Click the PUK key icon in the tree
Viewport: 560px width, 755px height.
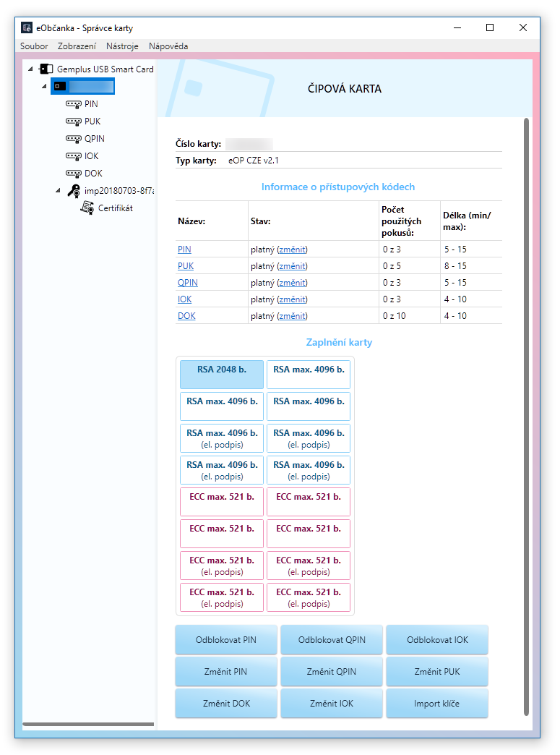pyautogui.click(x=74, y=121)
